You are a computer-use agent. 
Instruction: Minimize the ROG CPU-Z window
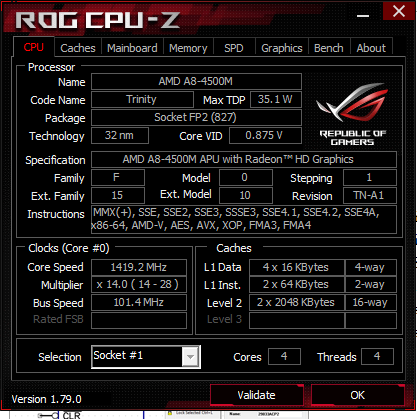coord(363,16)
